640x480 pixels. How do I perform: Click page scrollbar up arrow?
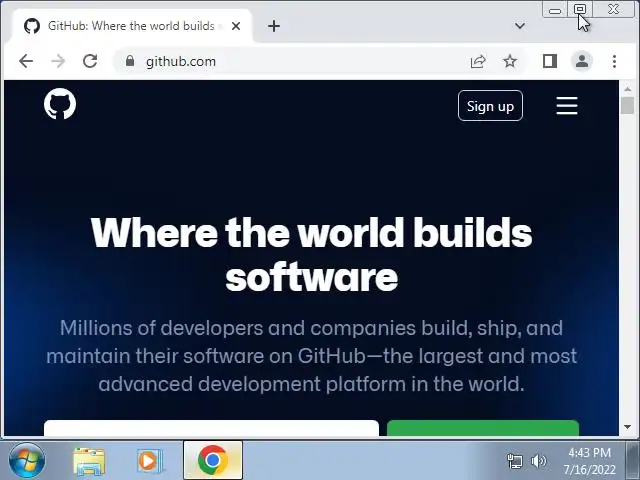coord(627,89)
